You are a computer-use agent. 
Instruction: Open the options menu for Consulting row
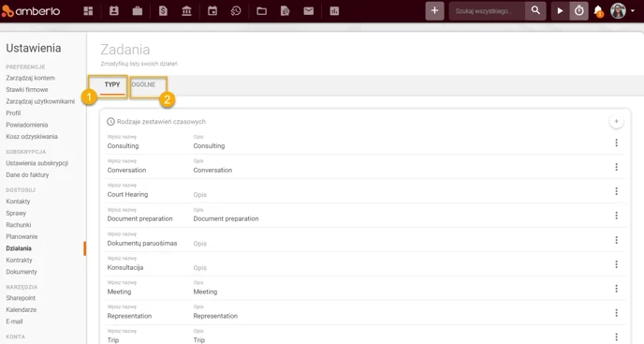pos(616,142)
